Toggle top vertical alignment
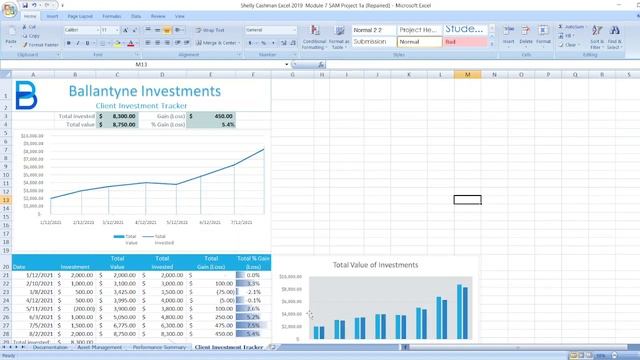This screenshot has width=640, height=360. (x=148, y=30)
